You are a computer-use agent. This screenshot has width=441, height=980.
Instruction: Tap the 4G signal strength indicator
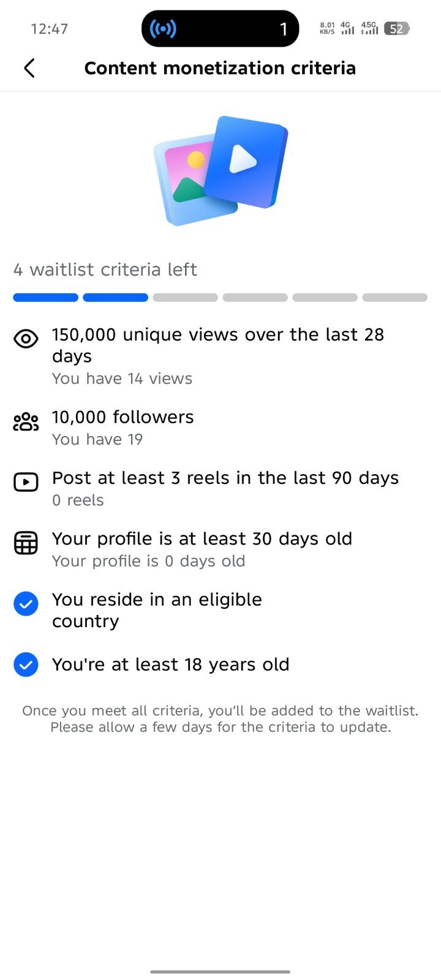[347, 28]
